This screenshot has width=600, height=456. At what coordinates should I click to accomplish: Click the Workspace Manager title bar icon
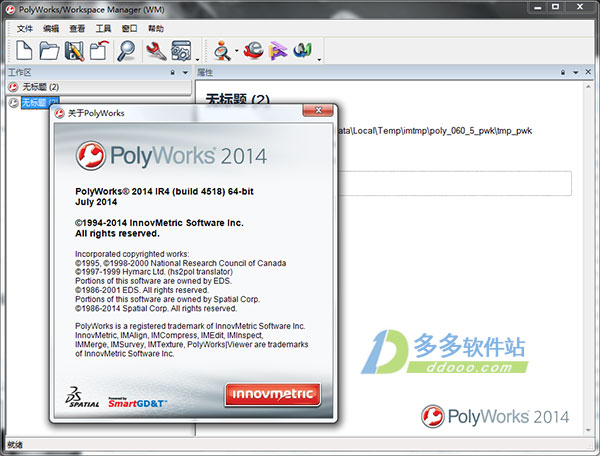pyautogui.click(x=11, y=9)
